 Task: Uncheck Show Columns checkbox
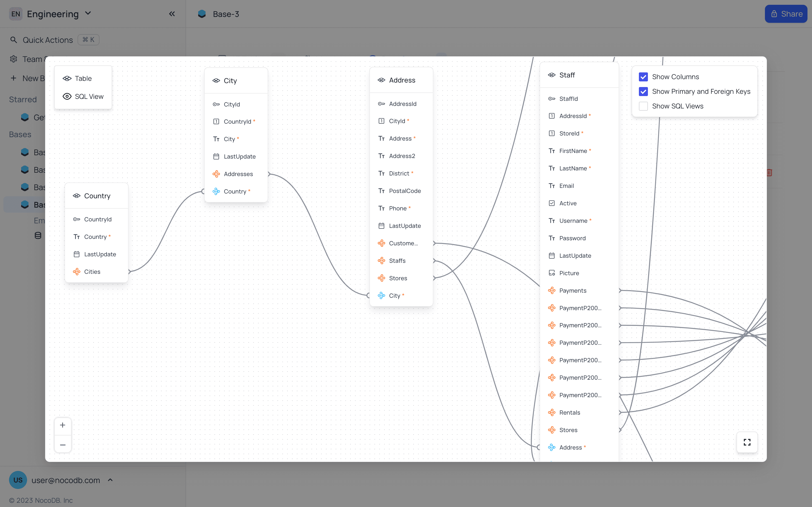click(643, 77)
